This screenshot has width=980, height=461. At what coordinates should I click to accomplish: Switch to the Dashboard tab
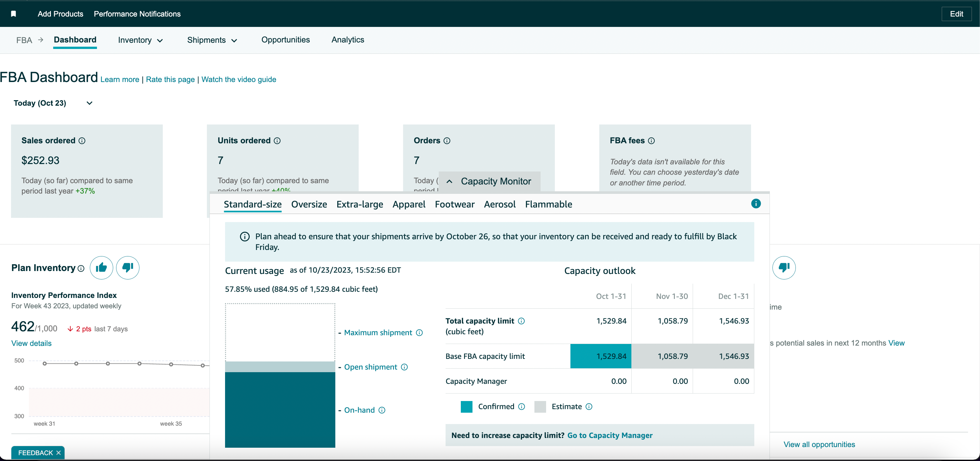(x=75, y=40)
